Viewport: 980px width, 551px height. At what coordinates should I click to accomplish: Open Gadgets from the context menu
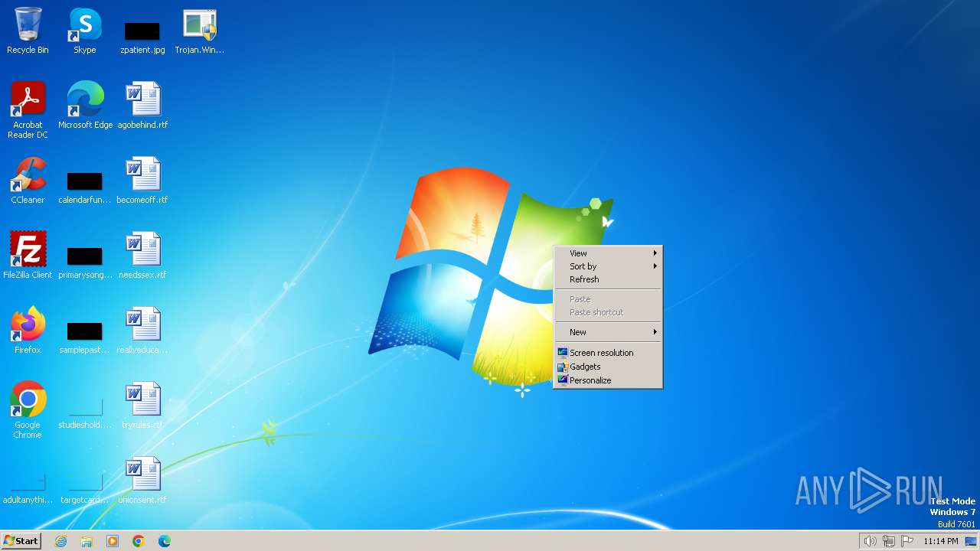coord(608,367)
